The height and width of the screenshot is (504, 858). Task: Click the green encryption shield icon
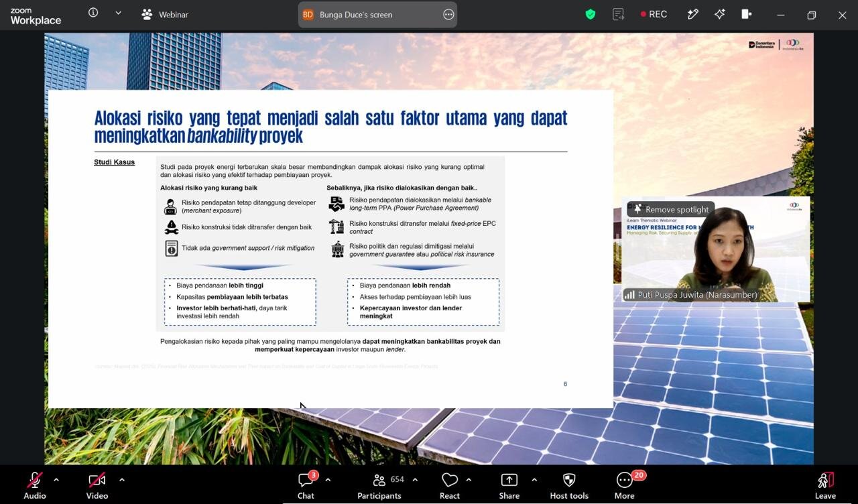pyautogui.click(x=591, y=14)
